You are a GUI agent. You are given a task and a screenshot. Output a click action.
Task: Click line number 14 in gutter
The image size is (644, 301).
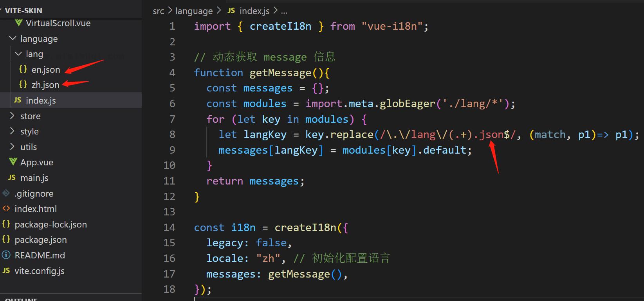click(x=169, y=228)
